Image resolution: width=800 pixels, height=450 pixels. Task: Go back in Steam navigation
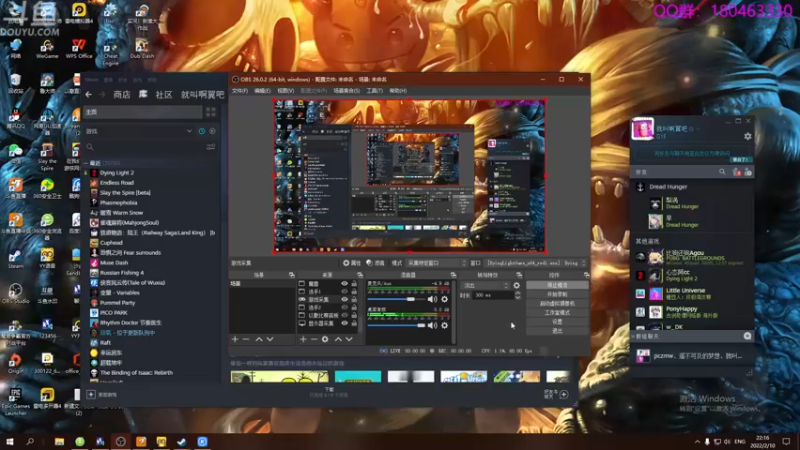coord(88,94)
